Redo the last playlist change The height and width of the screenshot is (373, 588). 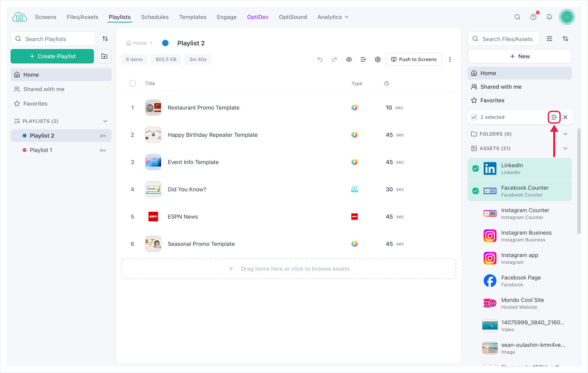334,60
